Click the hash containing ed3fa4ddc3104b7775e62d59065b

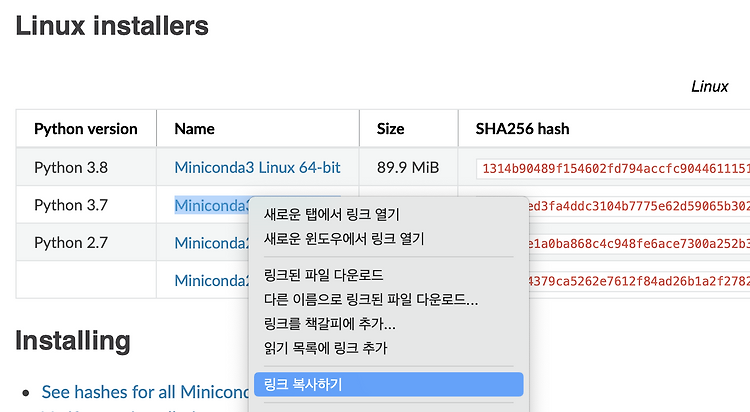coord(640,206)
